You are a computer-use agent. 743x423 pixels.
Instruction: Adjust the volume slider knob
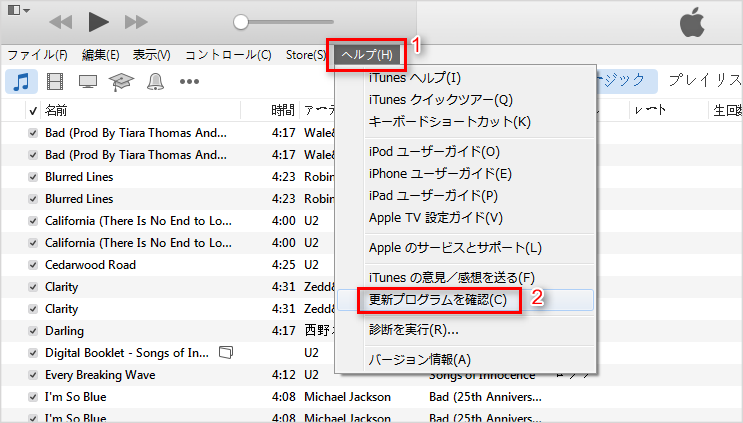click(241, 22)
